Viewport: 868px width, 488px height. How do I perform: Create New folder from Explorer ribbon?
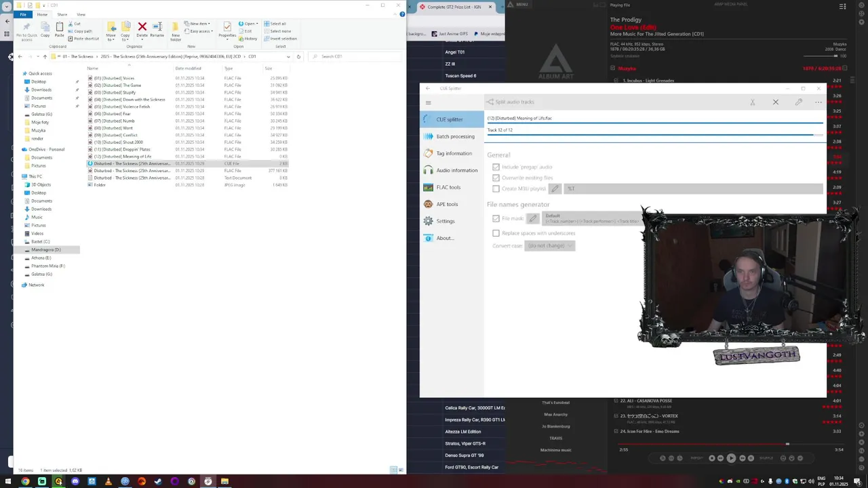pyautogui.click(x=176, y=31)
